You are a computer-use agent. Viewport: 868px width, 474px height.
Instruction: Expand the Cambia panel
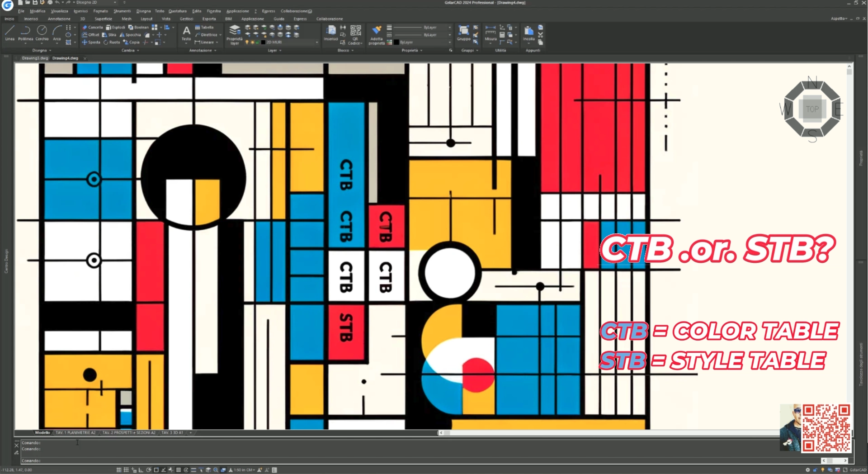[x=130, y=50]
